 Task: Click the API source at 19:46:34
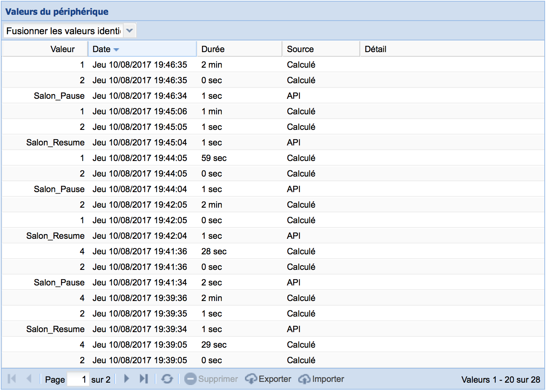click(294, 96)
